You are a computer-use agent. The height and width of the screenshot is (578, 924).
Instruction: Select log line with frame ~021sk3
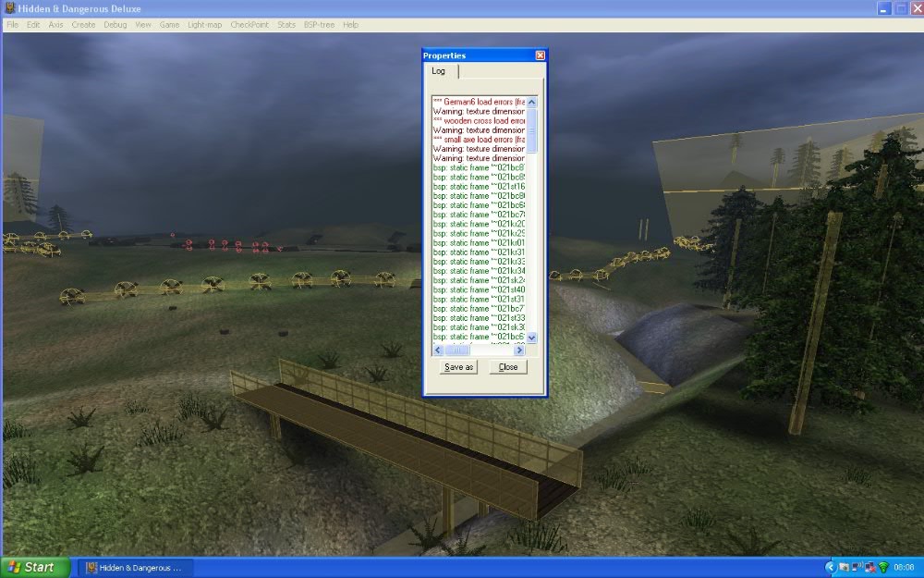[x=479, y=327]
